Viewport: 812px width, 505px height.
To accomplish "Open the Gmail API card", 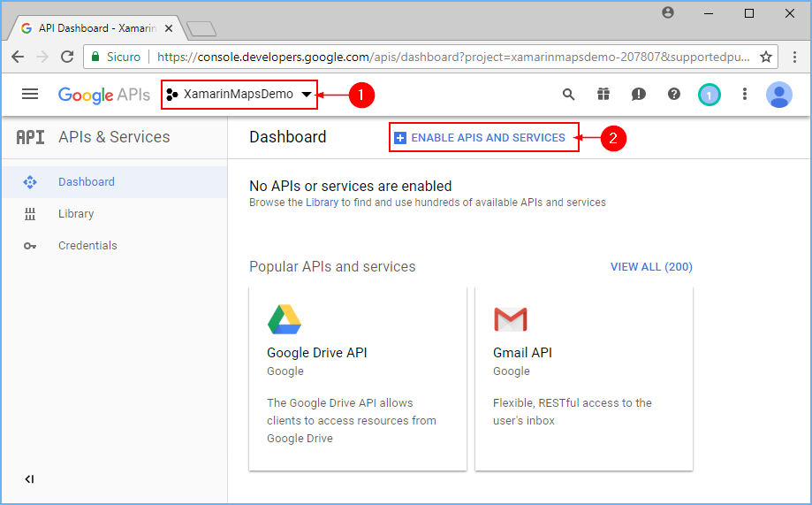I will coord(584,379).
